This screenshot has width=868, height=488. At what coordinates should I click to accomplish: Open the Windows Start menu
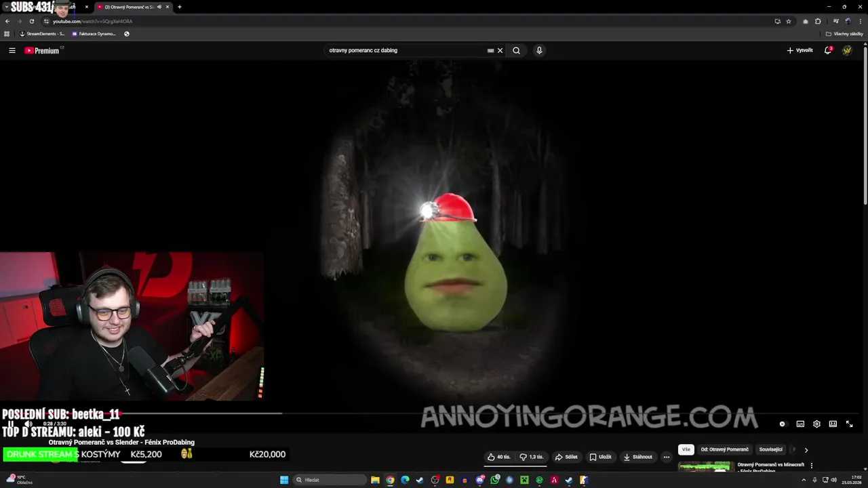point(284,480)
